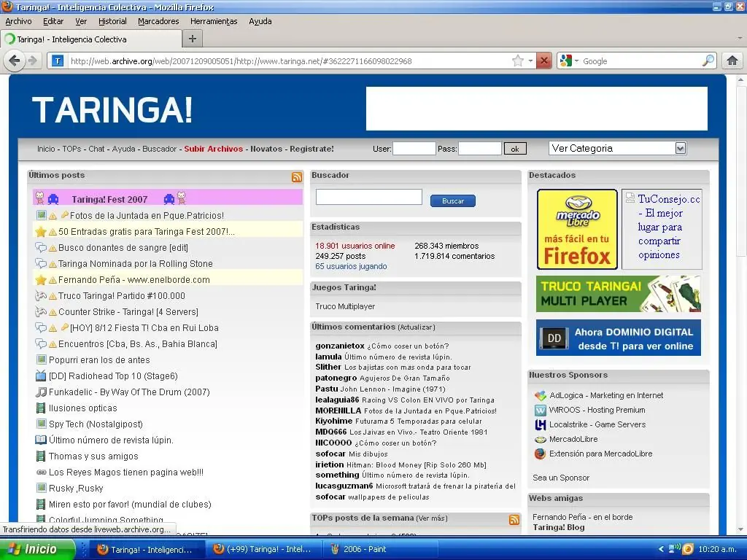Click the Buscar button
The image size is (747, 560).
click(452, 201)
